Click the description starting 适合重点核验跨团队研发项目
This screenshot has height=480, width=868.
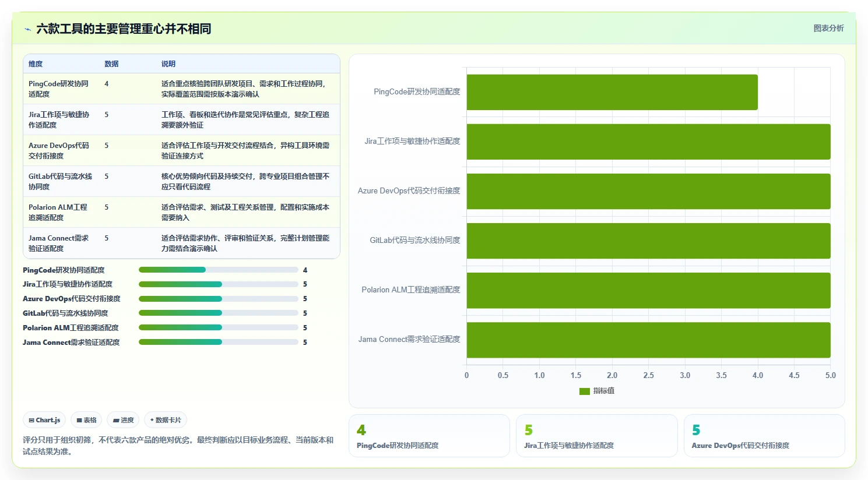point(245,89)
